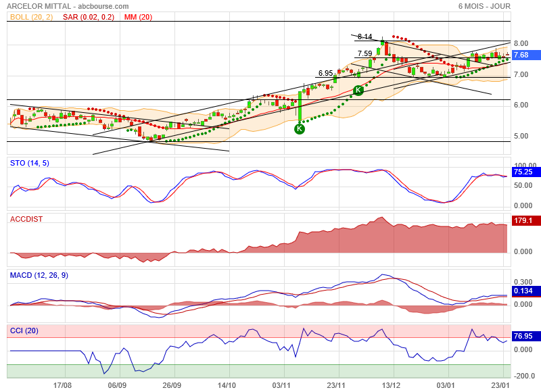The height and width of the screenshot is (392, 541).
Task: Click the 0.000 label on the ACCDIST axis
Action: coord(523,251)
